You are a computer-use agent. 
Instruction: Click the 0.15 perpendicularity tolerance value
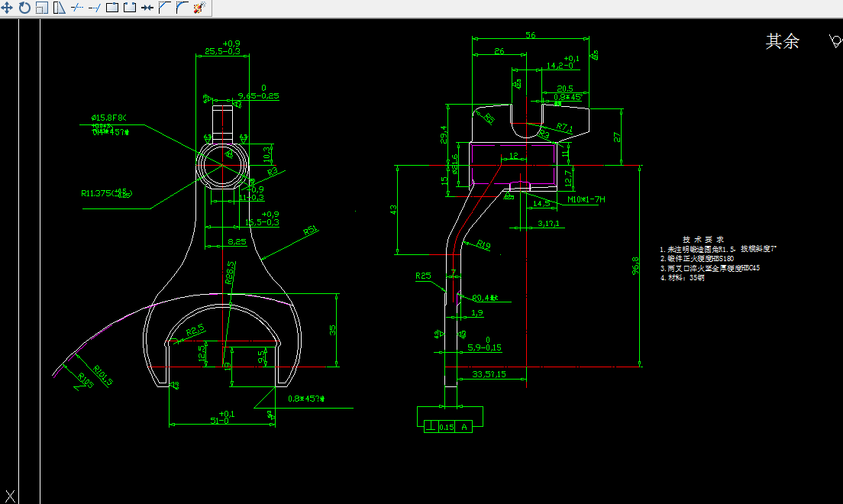(x=447, y=427)
